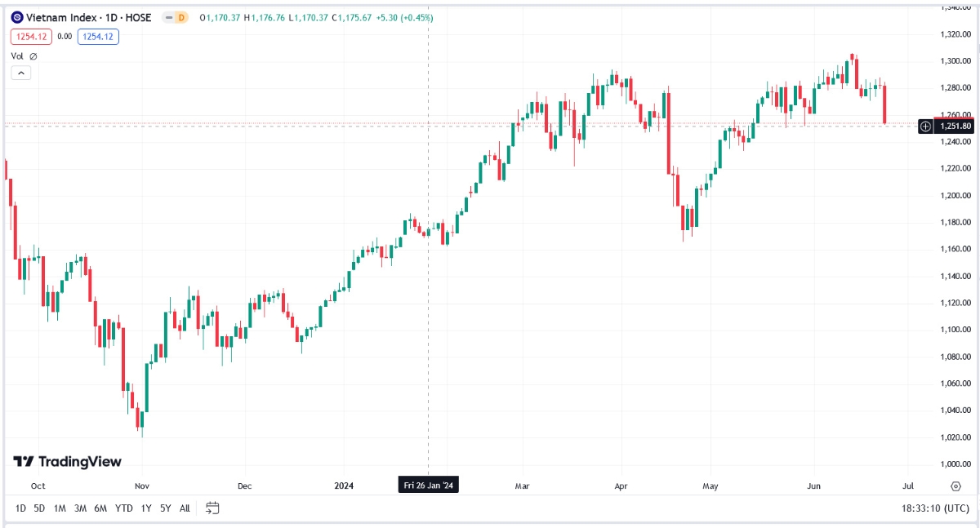Viewport: 980px width, 528px height.
Task: Open chart settings gear on time axis
Action: point(955,486)
